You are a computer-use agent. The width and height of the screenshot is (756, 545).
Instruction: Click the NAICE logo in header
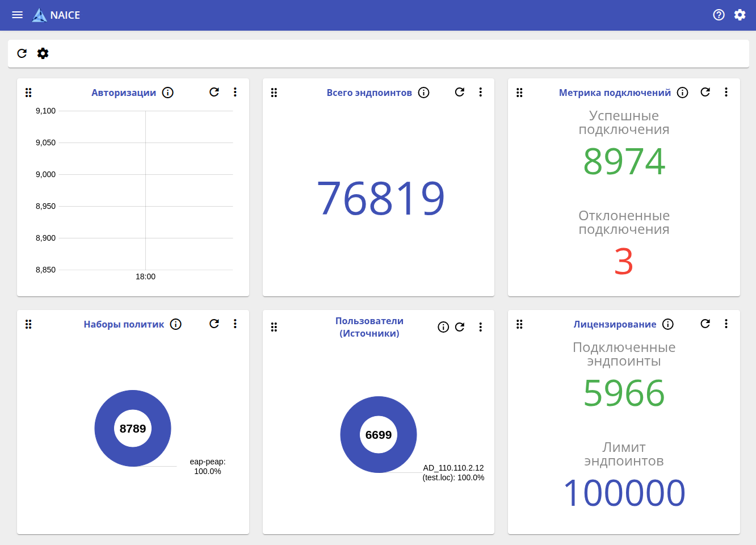tap(40, 15)
